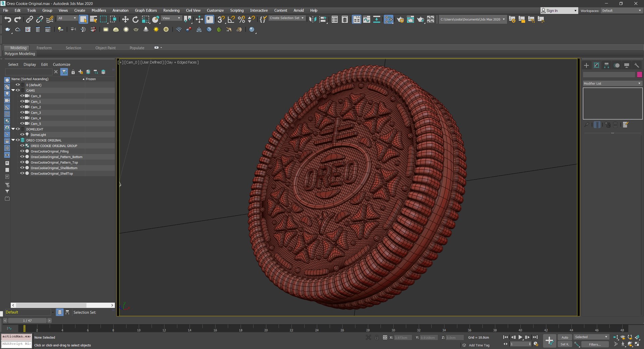
Task: Open the Rendering menu
Action: (171, 10)
